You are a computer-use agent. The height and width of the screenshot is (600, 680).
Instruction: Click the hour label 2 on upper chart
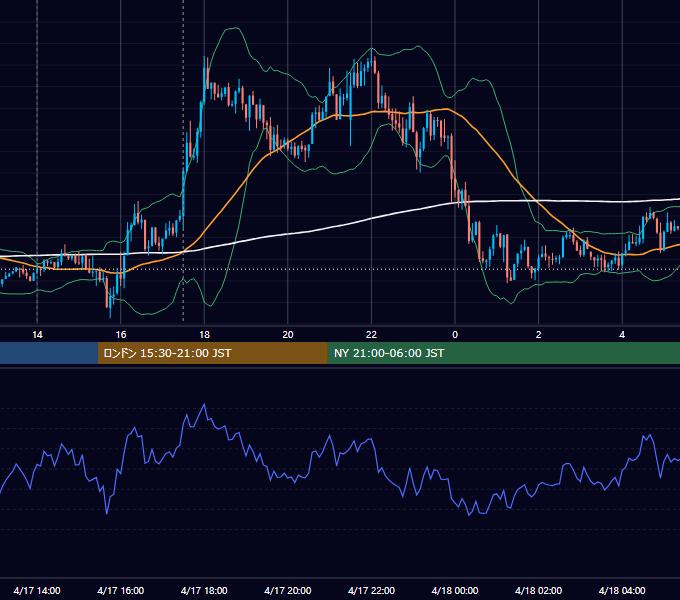539,335
